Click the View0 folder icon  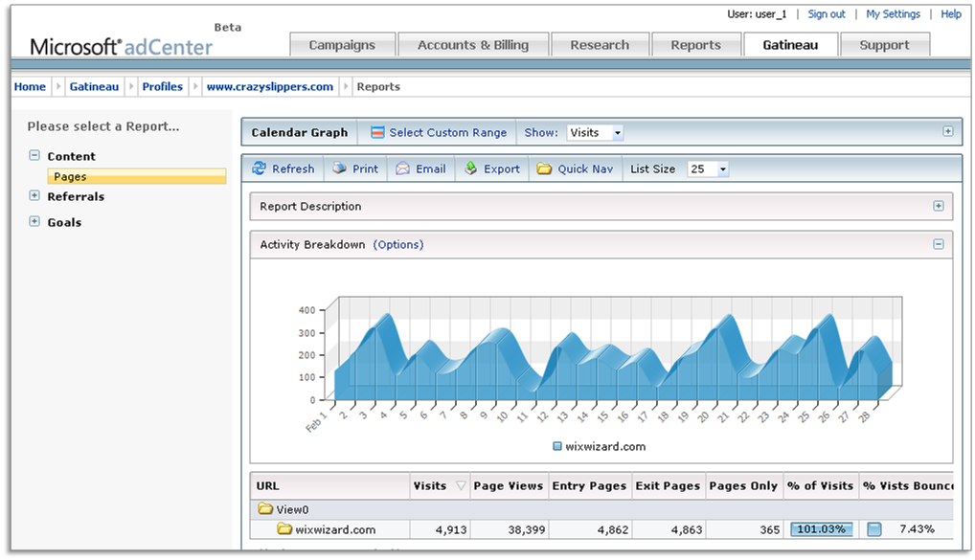[x=263, y=510]
